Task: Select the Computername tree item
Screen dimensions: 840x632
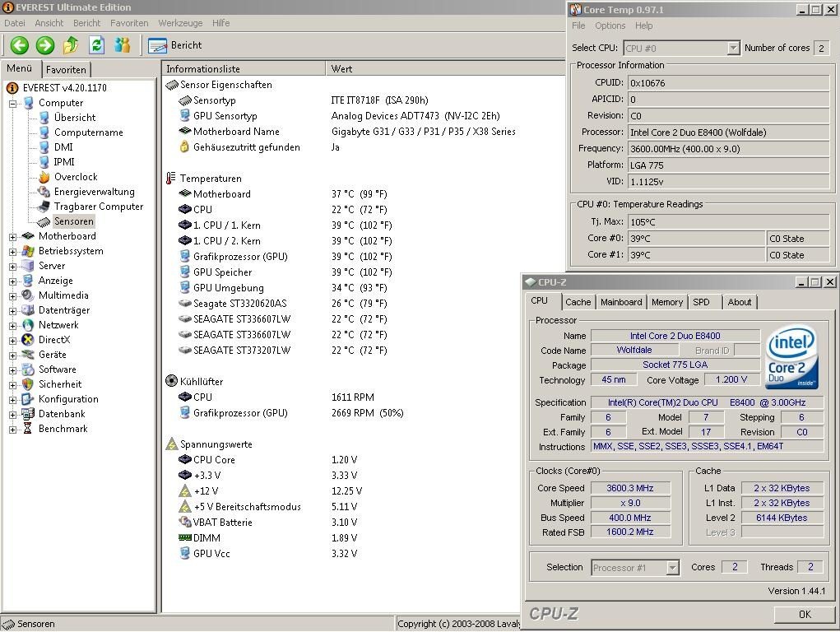Action: coord(88,132)
